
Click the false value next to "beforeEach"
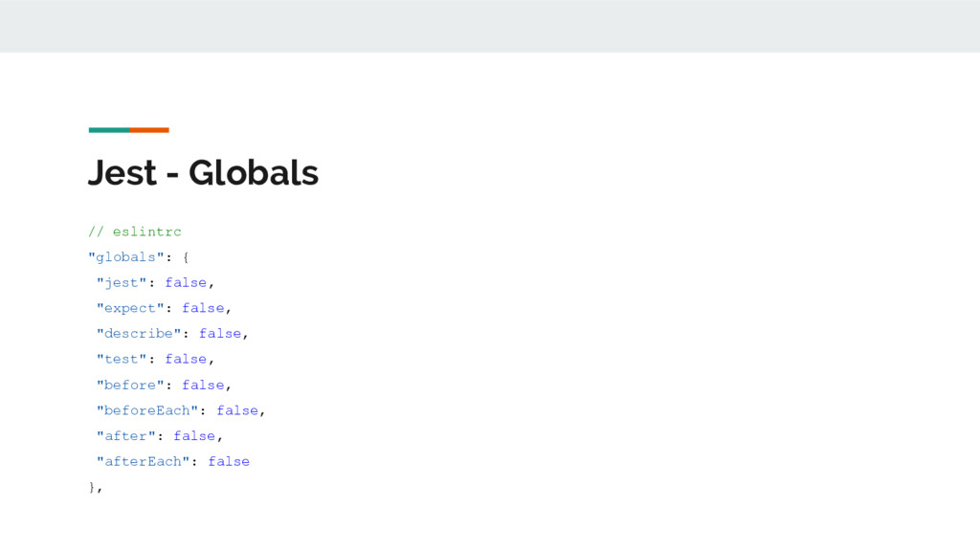pyautogui.click(x=237, y=411)
